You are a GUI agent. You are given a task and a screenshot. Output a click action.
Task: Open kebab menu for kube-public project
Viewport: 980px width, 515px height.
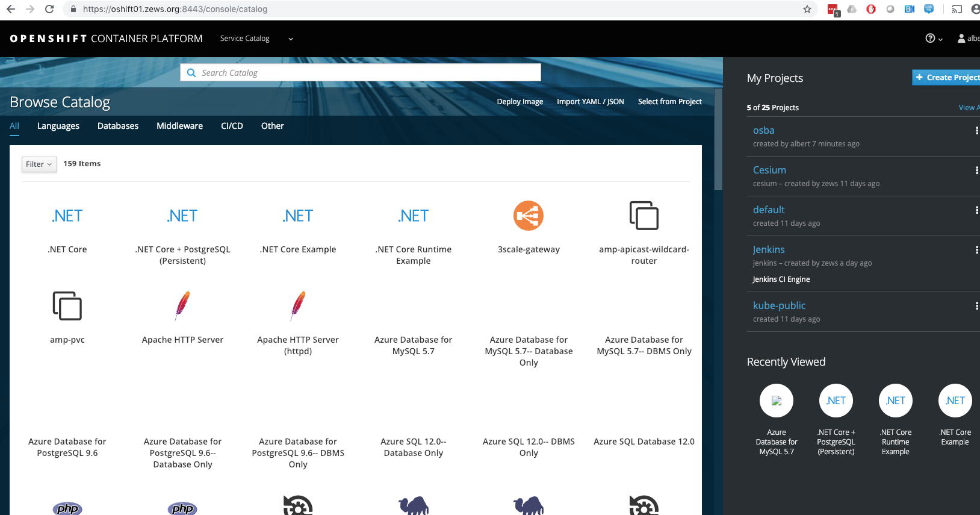tap(976, 306)
